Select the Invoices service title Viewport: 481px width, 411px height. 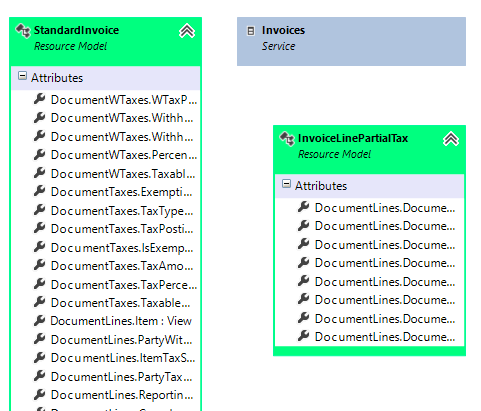(x=283, y=30)
